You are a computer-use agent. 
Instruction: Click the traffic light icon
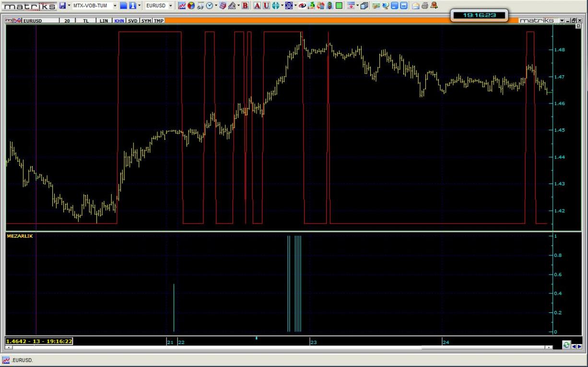(330, 6)
